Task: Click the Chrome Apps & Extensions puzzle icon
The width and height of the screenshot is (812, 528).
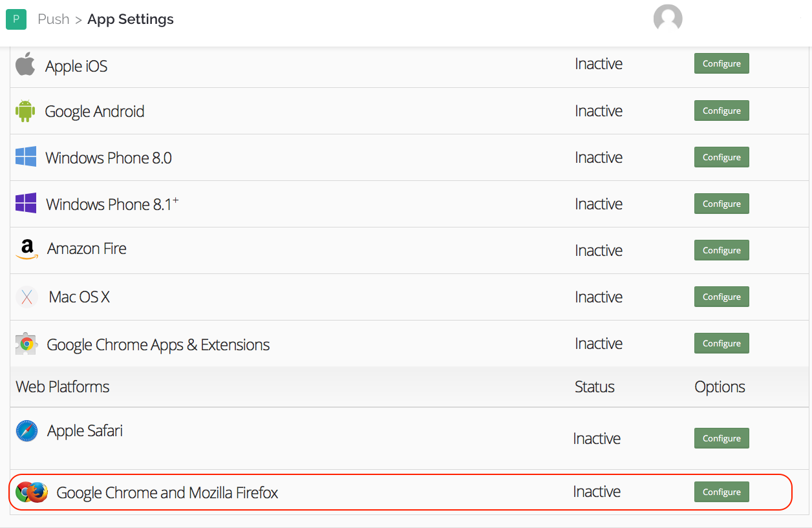Action: click(26, 343)
